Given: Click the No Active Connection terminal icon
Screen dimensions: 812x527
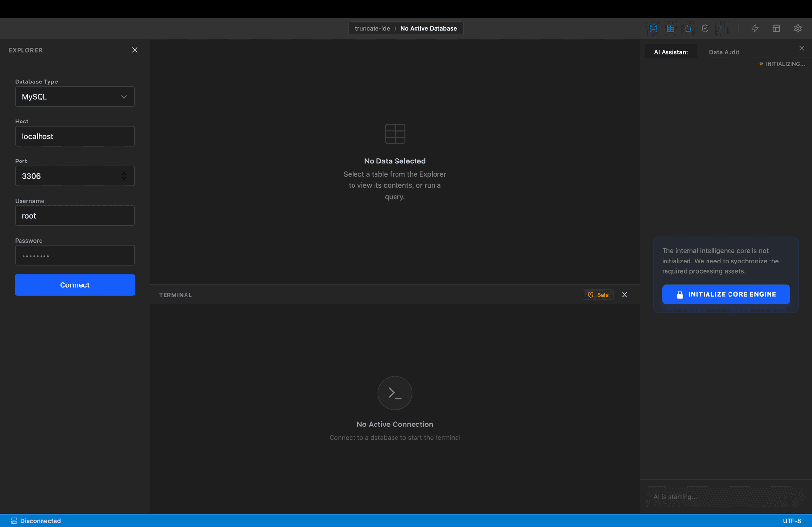Looking at the screenshot, I should 395,393.
